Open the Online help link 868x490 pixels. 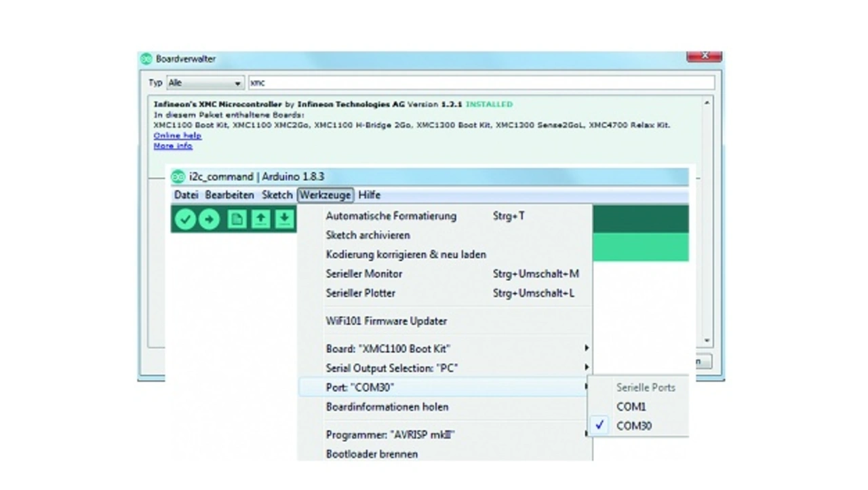click(x=177, y=136)
